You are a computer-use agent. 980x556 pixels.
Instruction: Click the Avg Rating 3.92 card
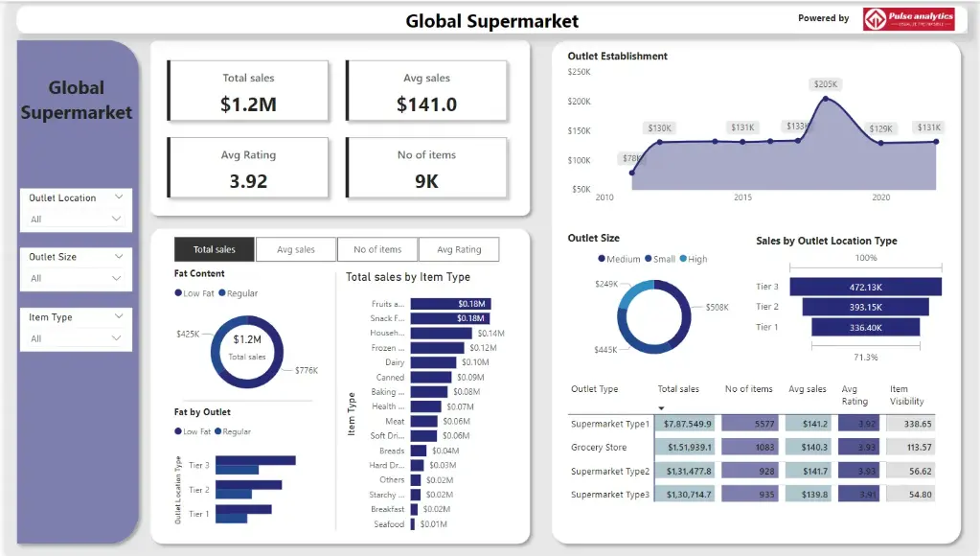(248, 168)
